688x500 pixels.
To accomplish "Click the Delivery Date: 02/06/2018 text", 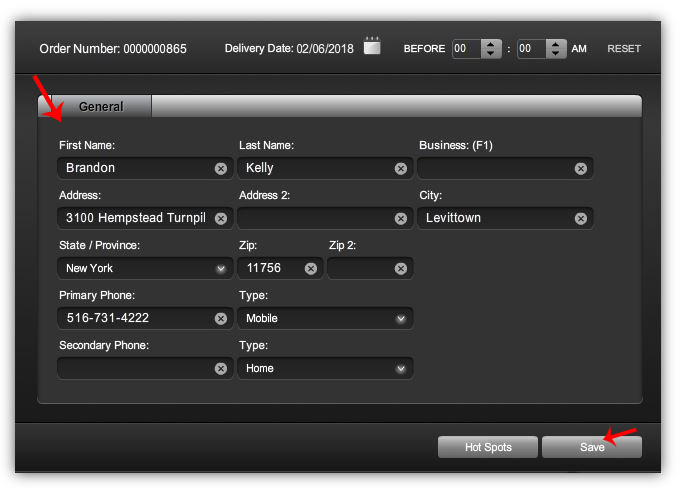I will pyautogui.click(x=289, y=48).
